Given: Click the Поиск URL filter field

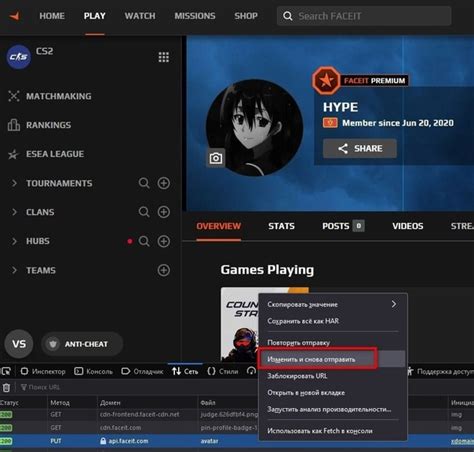Looking at the screenshot, I should [40, 387].
